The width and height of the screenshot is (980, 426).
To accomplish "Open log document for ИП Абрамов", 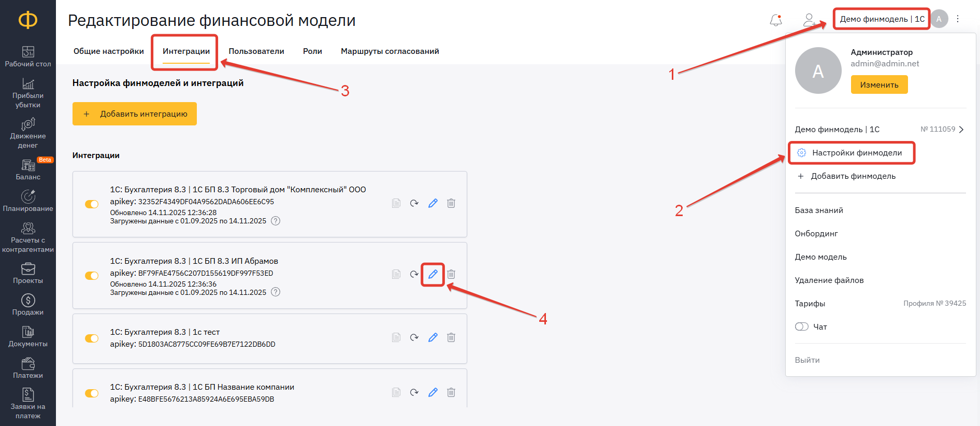I will coord(396,274).
